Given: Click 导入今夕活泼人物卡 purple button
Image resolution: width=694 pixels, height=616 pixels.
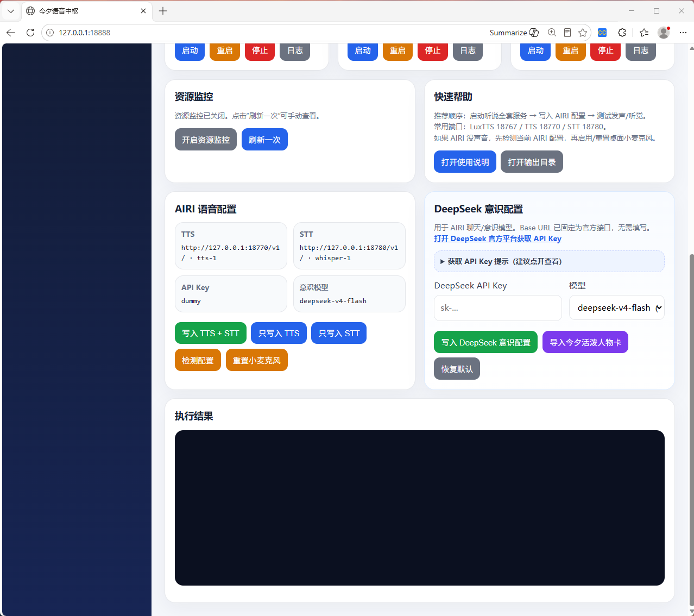Looking at the screenshot, I should 585,342.
